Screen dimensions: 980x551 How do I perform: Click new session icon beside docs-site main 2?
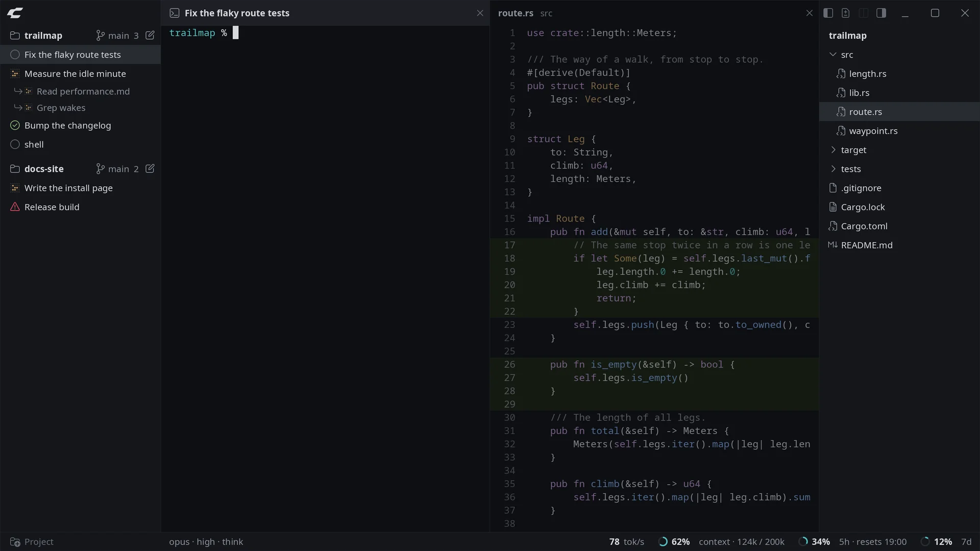(150, 169)
